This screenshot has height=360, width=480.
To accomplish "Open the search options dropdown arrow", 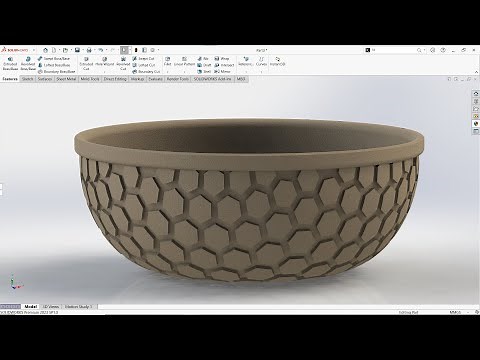I will tap(424, 50).
